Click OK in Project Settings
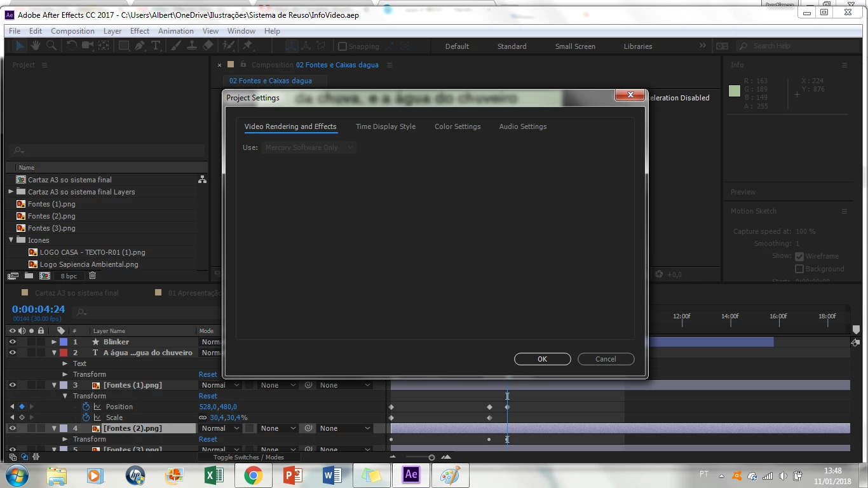This screenshot has width=868, height=488. (542, 359)
